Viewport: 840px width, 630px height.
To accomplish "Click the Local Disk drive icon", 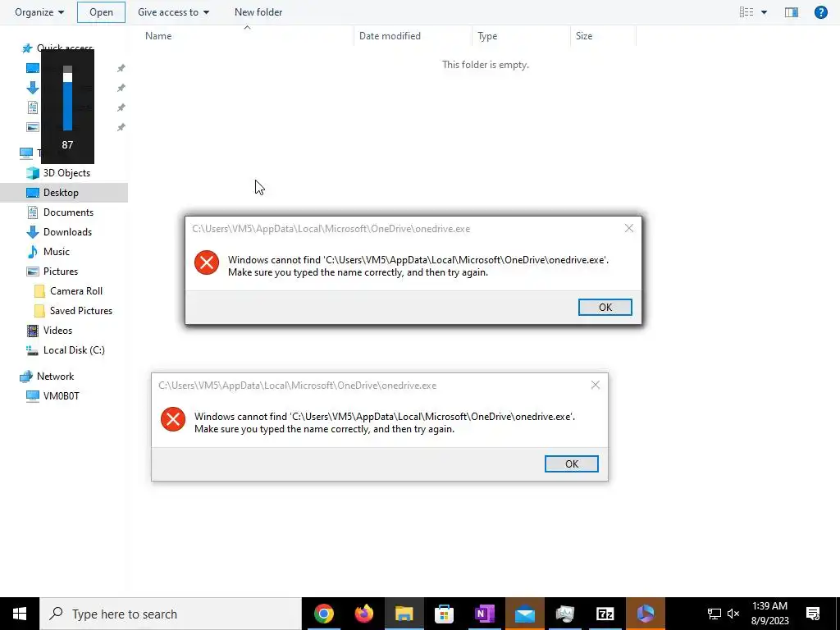I will (x=33, y=350).
